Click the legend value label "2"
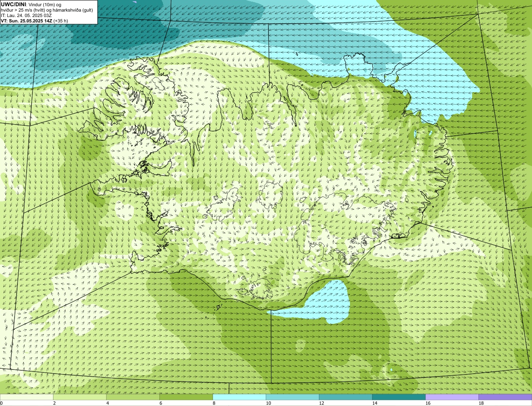The height and width of the screenshot is (406, 532). 54,403
